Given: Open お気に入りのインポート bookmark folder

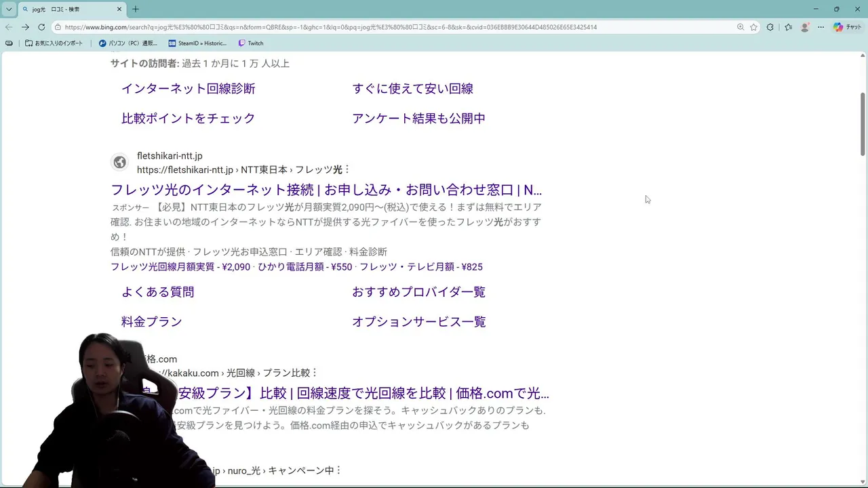Looking at the screenshot, I should click(54, 43).
